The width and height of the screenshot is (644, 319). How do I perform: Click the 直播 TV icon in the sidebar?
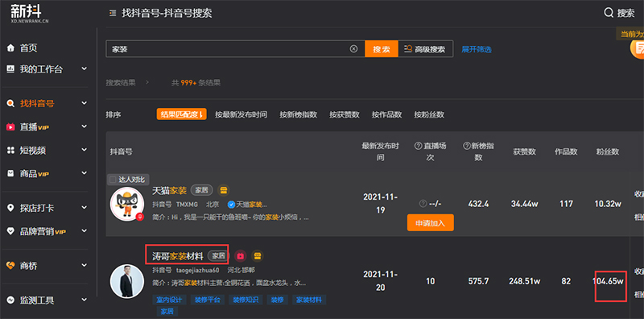pyautogui.click(x=10, y=127)
